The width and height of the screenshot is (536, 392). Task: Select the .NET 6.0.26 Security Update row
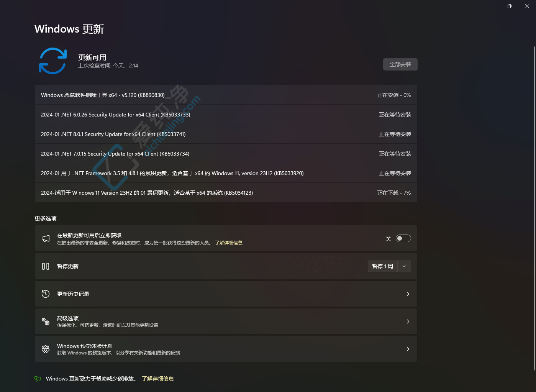coord(226,115)
